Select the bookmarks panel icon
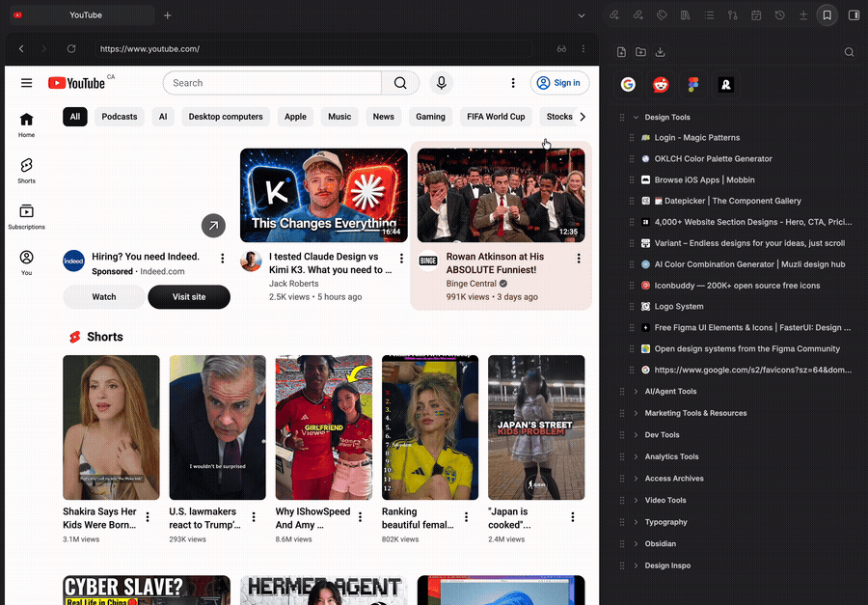The width and height of the screenshot is (868, 605). pyautogui.click(x=827, y=15)
